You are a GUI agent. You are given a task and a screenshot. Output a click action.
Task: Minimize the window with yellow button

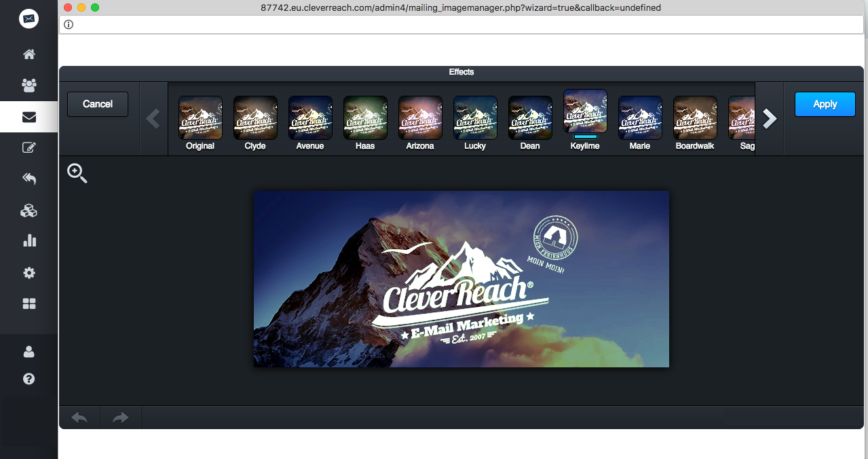(x=81, y=7)
